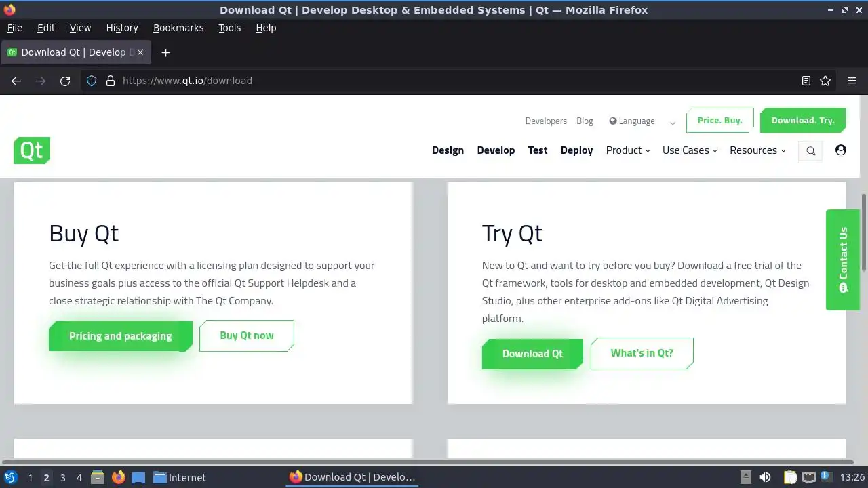This screenshot has height=488, width=868.
Task: Go to Develop in the navigation
Action: click(496, 150)
